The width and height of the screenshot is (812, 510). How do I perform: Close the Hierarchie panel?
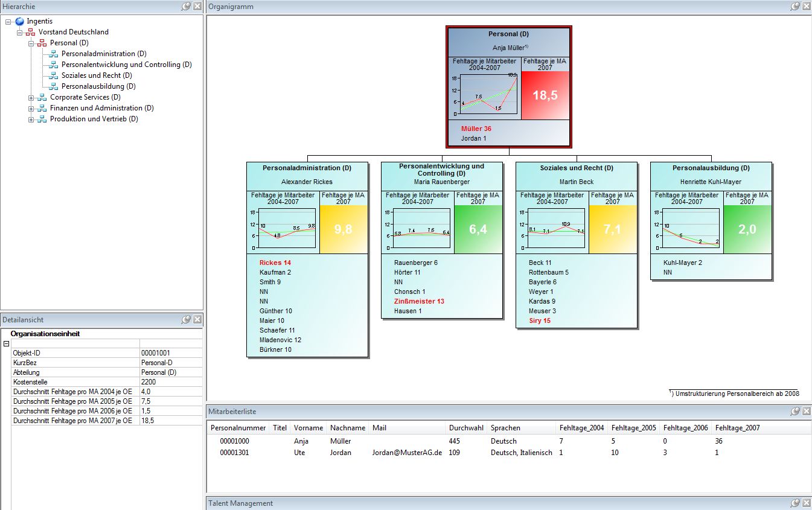pos(197,6)
